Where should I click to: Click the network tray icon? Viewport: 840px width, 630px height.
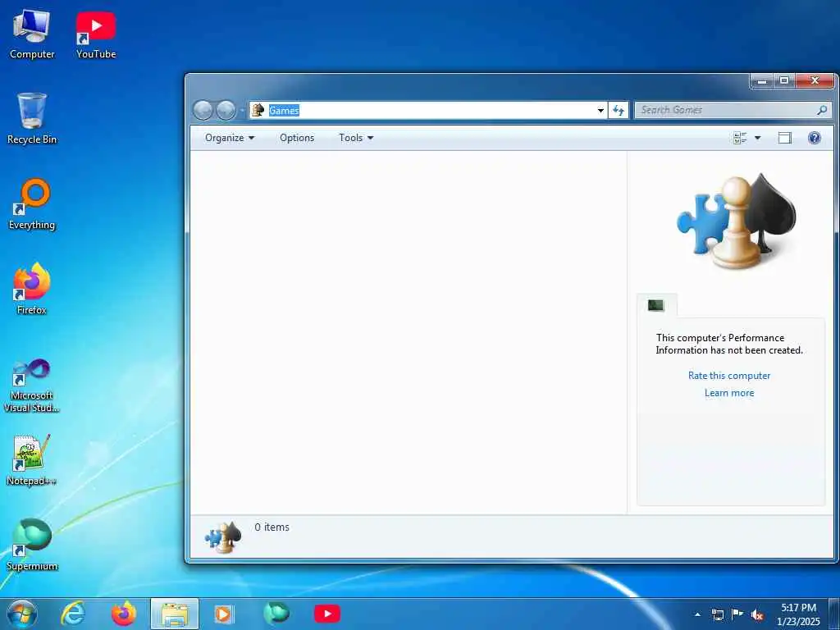[x=717, y=614]
